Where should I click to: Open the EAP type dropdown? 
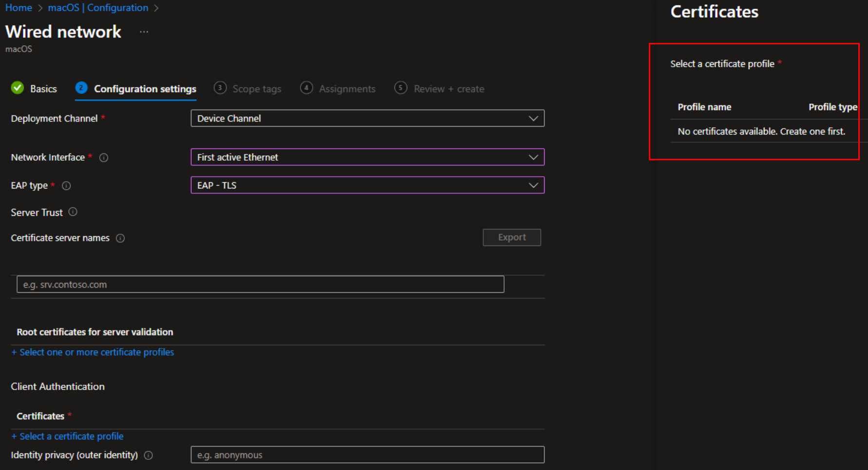(x=533, y=185)
